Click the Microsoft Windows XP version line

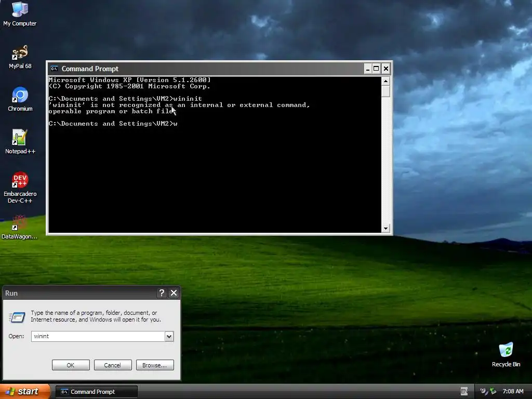[x=129, y=80]
